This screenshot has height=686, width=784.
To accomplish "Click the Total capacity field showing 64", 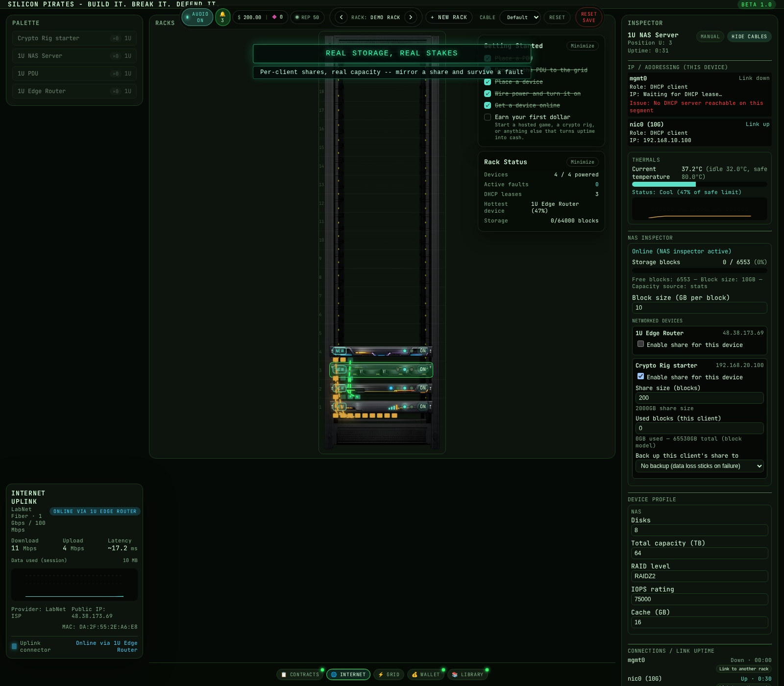I will click(x=700, y=553).
